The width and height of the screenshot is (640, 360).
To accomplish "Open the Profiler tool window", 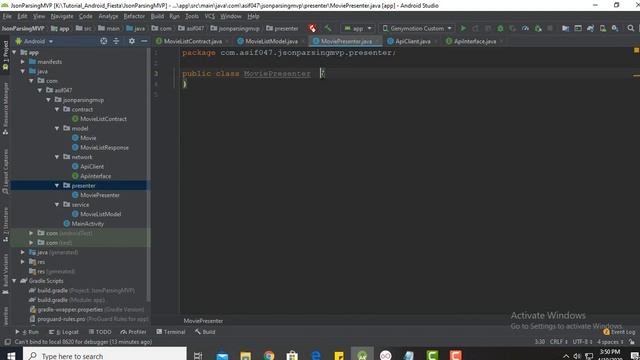I will click(133, 332).
